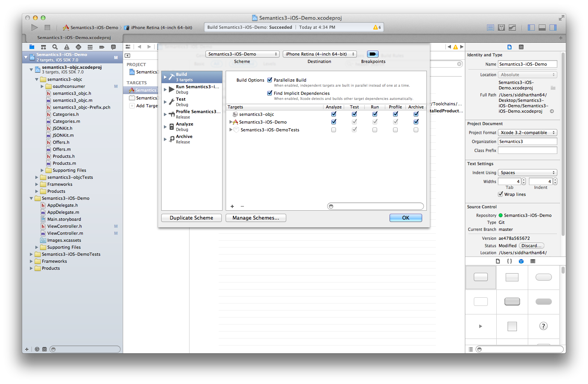Select the Assistant editor tuxedo icon

[501, 27]
